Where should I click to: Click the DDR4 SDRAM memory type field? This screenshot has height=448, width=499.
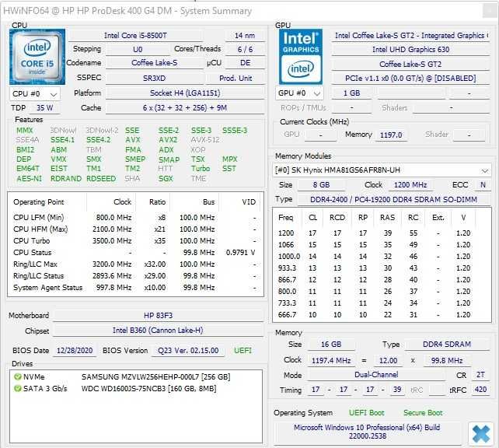447,345
